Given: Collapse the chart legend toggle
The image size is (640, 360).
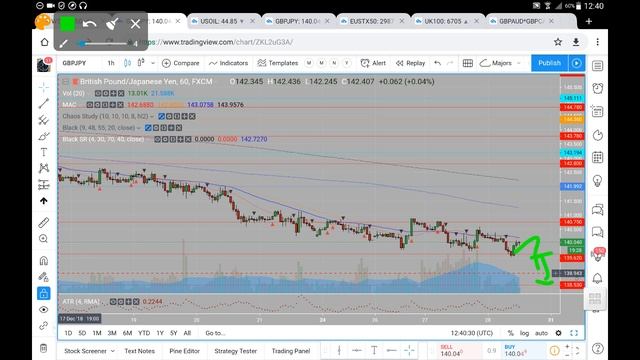Looking at the screenshot, I should (x=65, y=82).
